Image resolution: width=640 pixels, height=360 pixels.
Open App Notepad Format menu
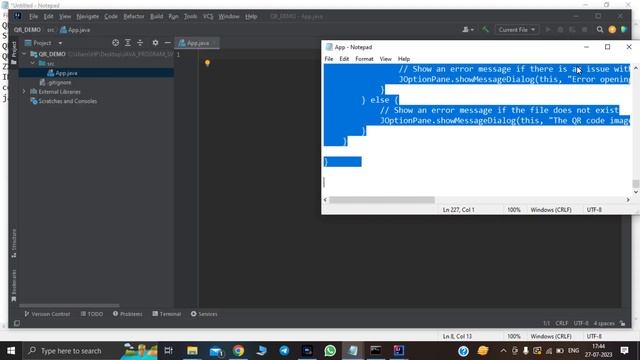pyautogui.click(x=364, y=59)
